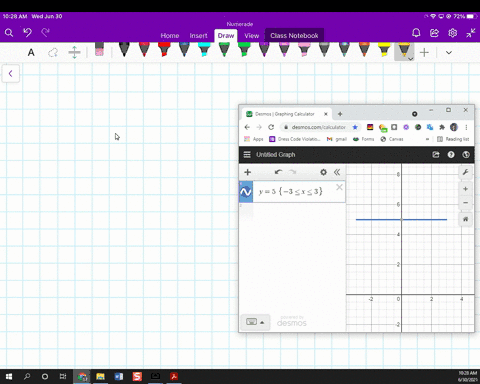
Task: Open the Reading list
Action: click(453, 139)
